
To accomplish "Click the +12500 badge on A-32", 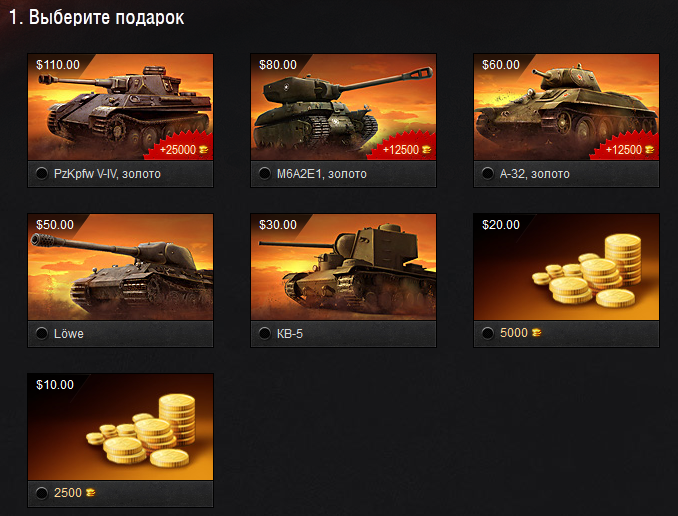I will point(626,147).
